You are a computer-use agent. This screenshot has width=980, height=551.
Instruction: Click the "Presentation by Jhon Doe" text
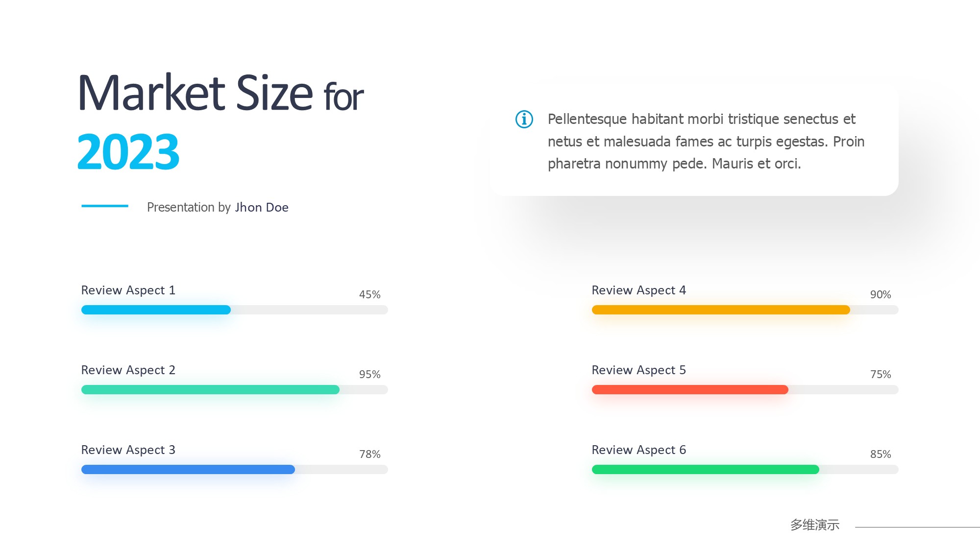[x=218, y=207]
